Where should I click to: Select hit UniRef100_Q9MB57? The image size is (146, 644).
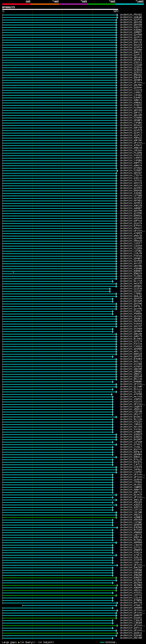click(x=131, y=32)
